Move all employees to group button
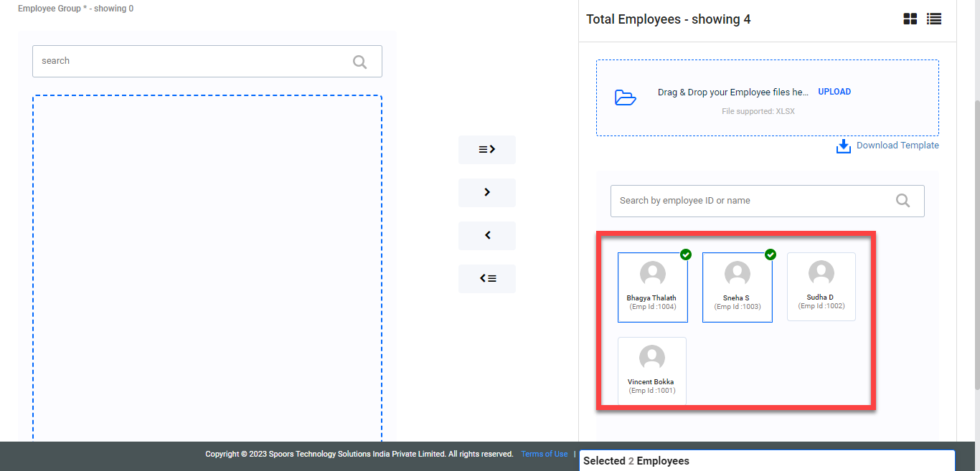 487,150
